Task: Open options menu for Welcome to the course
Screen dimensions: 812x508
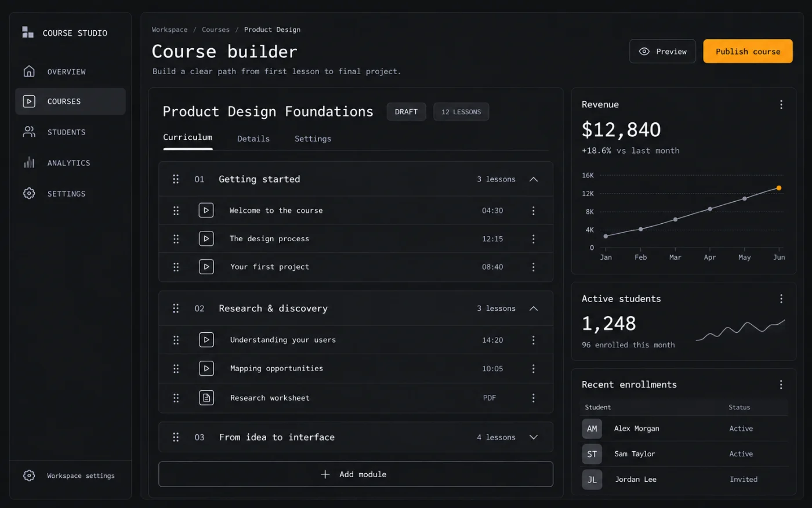Action: tap(534, 211)
